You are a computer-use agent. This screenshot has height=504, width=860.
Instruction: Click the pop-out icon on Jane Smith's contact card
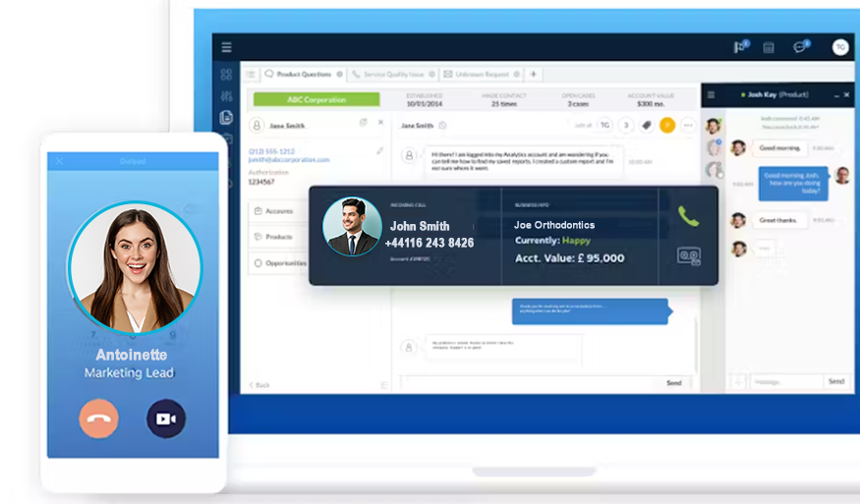[363, 122]
